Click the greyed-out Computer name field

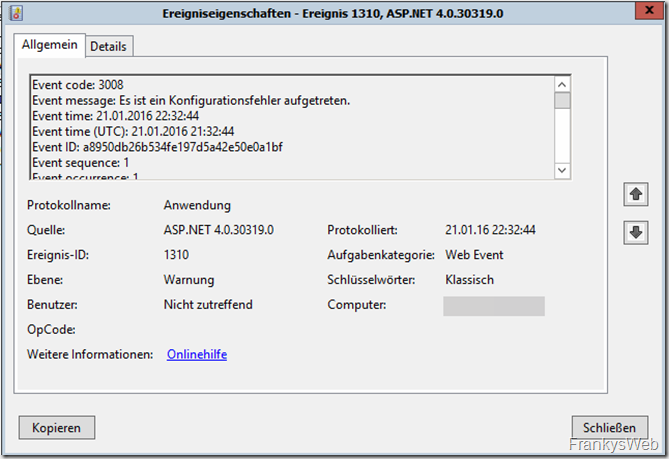coord(494,305)
